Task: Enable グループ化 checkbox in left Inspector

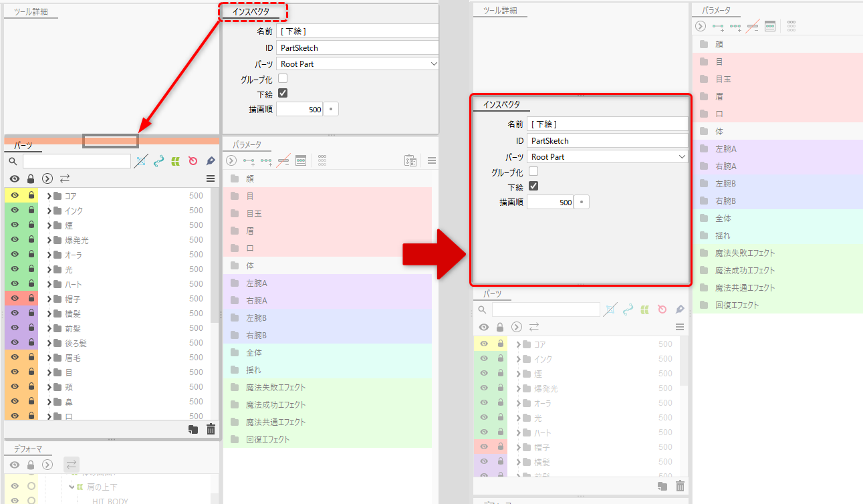Action: pos(283,79)
